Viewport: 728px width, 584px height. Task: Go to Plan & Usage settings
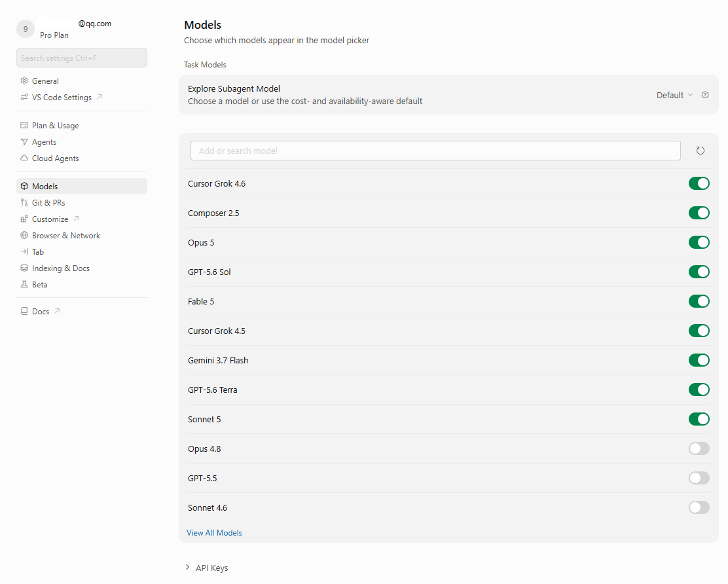[x=82, y=125]
